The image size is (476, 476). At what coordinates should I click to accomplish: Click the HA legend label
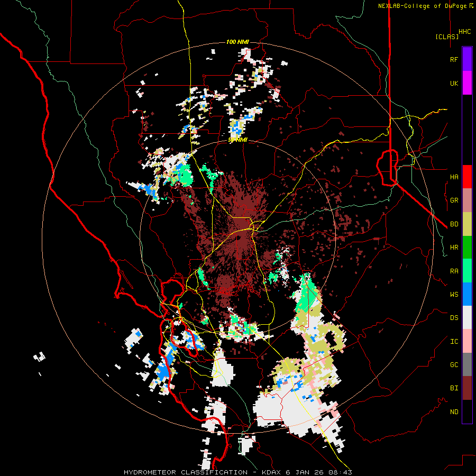pos(454,177)
